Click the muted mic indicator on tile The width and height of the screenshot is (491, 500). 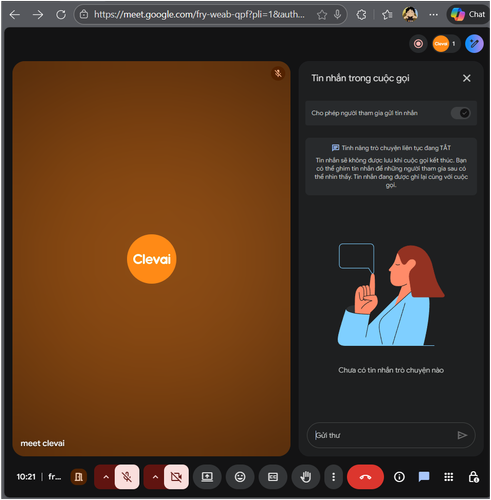[278, 73]
